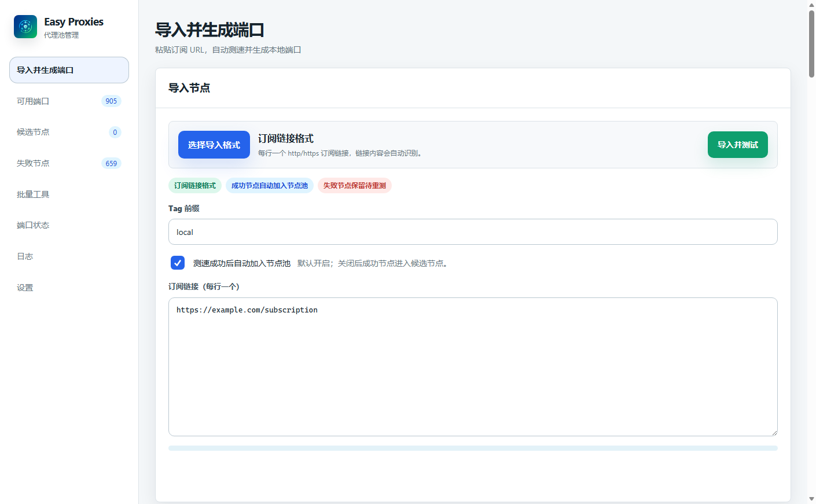Click the green 导入并测试 button
816x504 pixels.
738,145
